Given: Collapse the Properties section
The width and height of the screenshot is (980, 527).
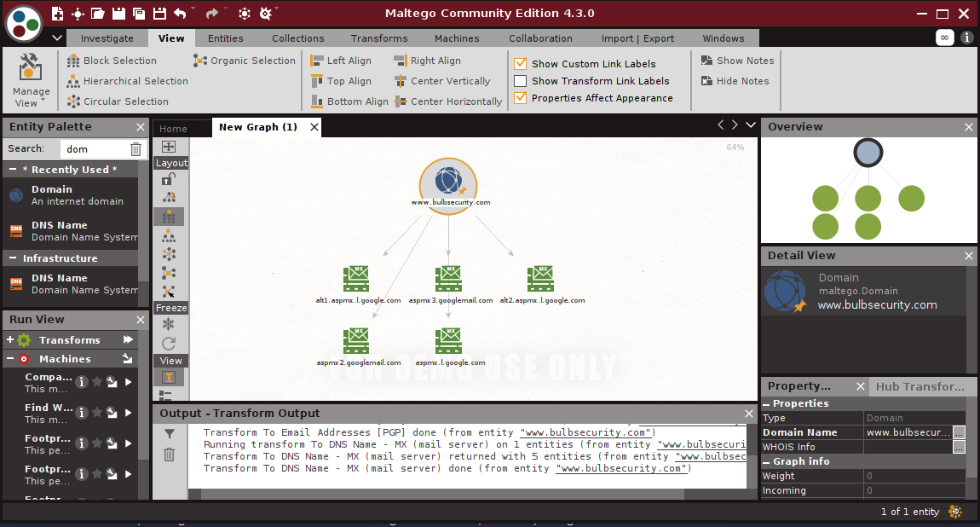Looking at the screenshot, I should (766, 404).
